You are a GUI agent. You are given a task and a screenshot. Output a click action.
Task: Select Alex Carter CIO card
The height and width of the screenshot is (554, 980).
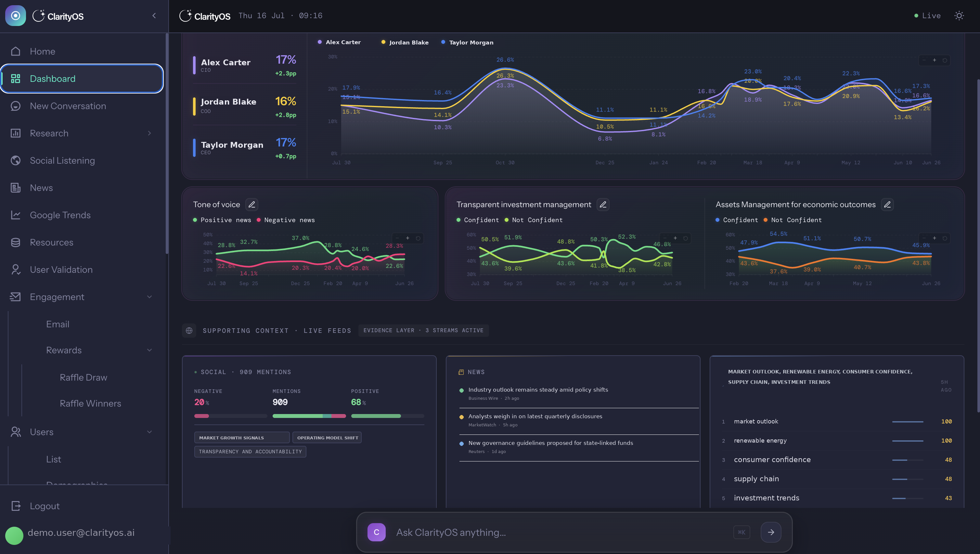tap(244, 66)
